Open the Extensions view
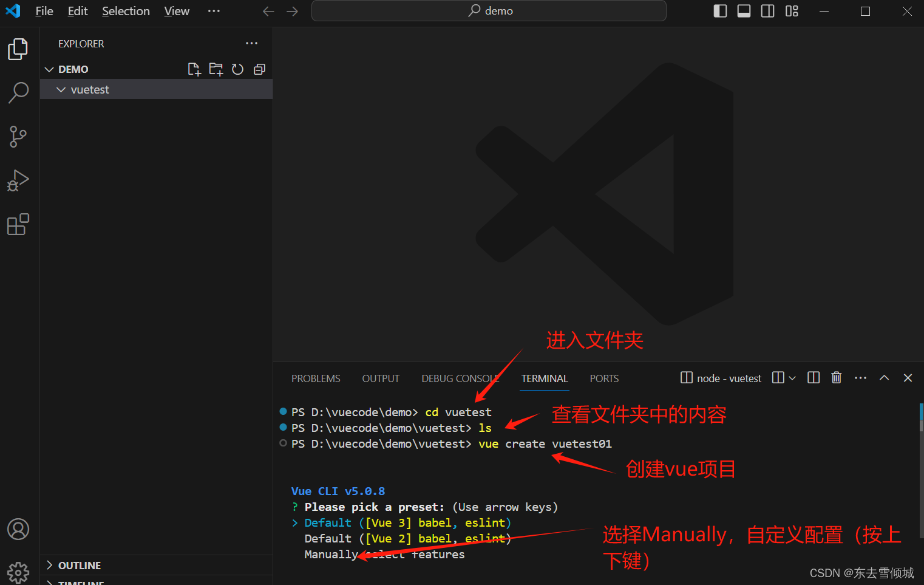 point(18,225)
